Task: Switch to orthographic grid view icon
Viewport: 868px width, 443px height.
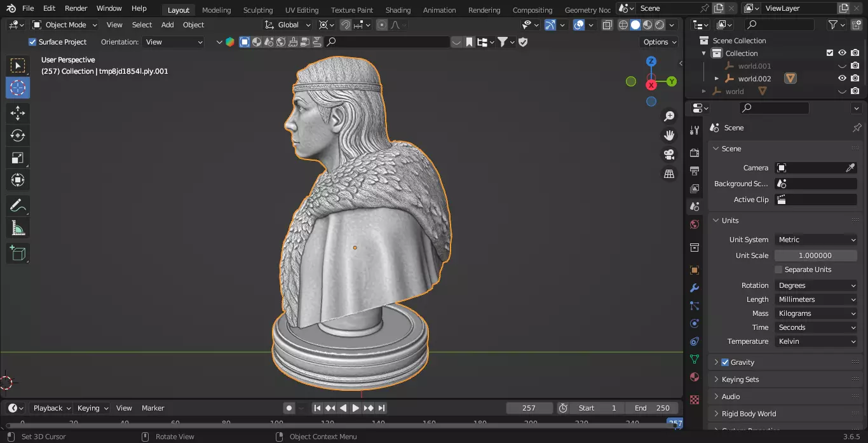Action: point(669,174)
